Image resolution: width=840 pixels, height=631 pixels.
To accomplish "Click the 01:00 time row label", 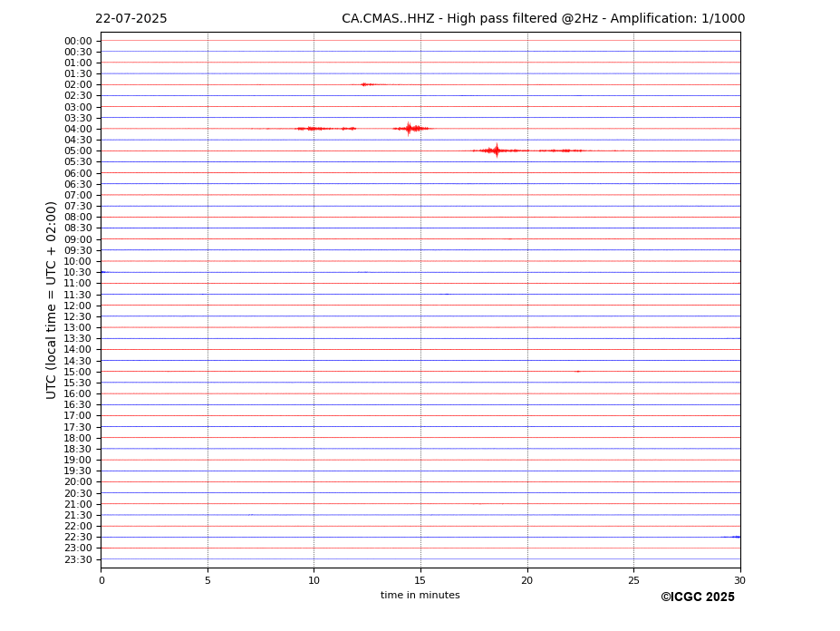I will coord(78,63).
